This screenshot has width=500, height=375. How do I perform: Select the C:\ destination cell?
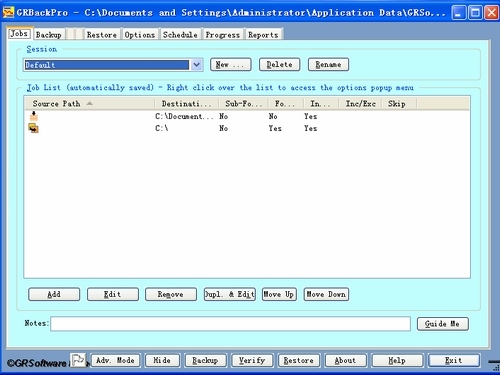162,128
